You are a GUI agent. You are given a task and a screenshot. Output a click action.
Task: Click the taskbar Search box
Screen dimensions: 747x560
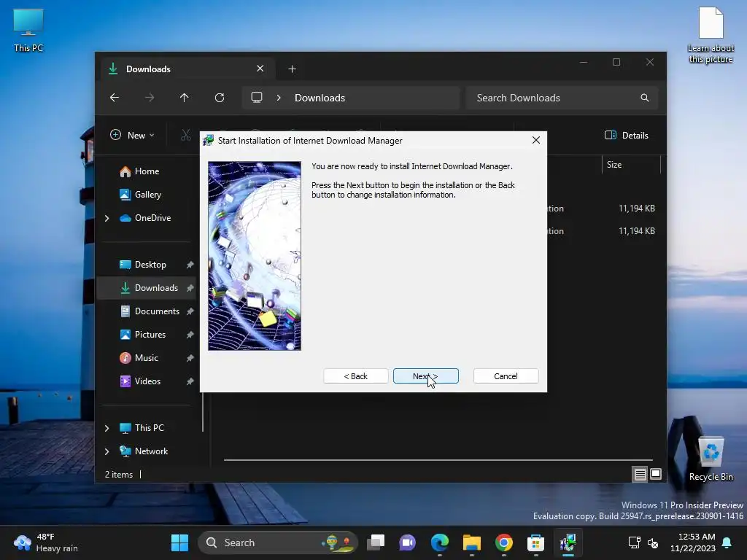[277, 542]
